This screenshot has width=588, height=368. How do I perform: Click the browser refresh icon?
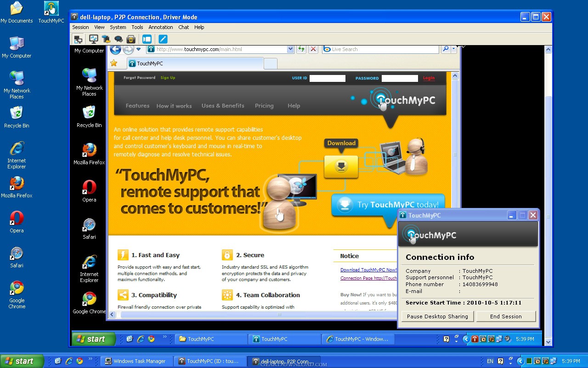click(301, 49)
